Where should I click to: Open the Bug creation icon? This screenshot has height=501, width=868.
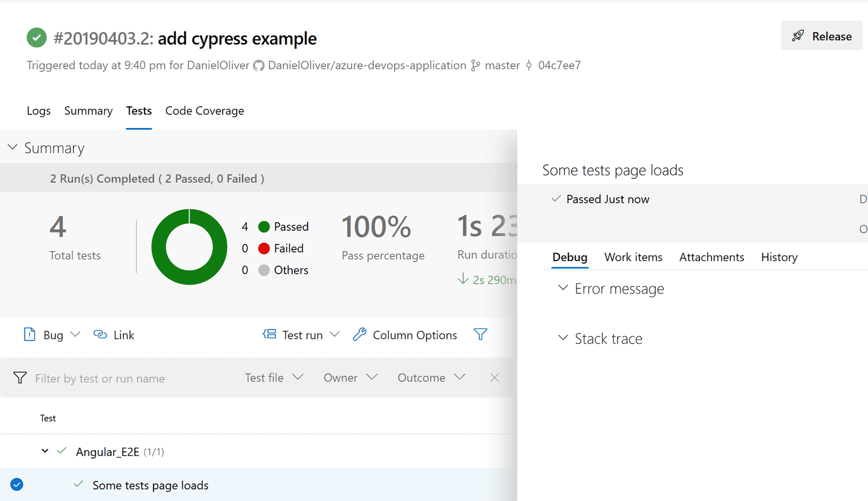tap(29, 334)
